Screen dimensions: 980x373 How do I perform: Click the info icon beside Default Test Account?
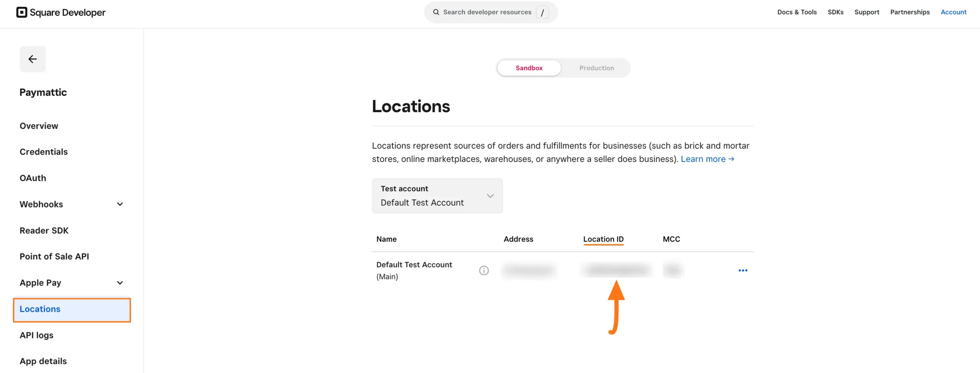point(483,270)
